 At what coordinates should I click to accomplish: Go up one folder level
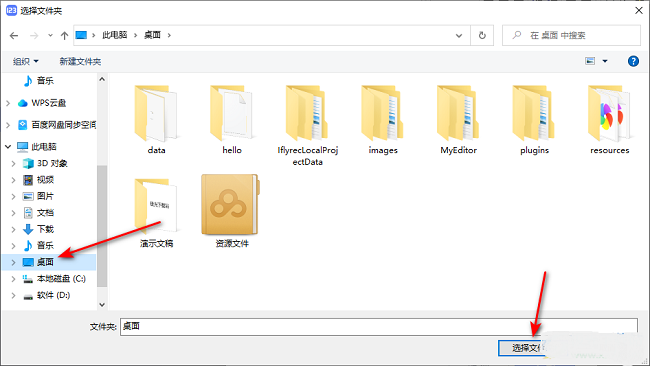64,36
